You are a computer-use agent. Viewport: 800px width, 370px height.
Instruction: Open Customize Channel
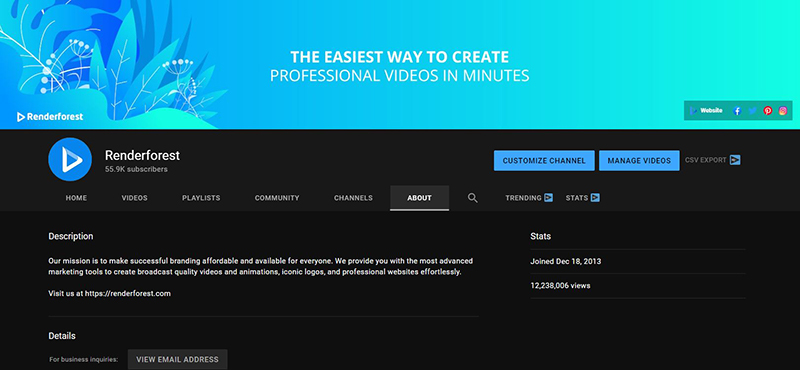click(x=544, y=160)
